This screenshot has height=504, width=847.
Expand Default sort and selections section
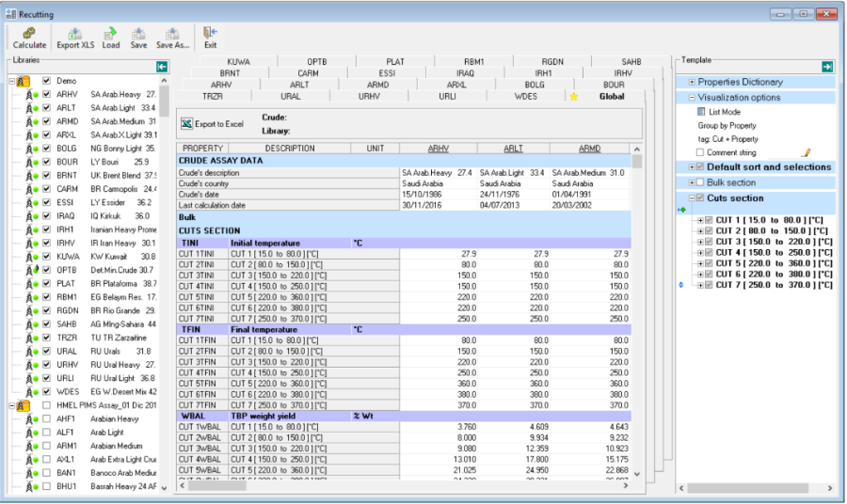[692, 167]
